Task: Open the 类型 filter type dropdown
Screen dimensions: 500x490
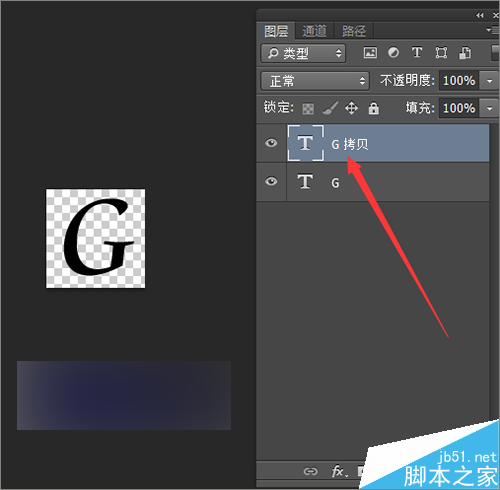Action: tap(303, 53)
